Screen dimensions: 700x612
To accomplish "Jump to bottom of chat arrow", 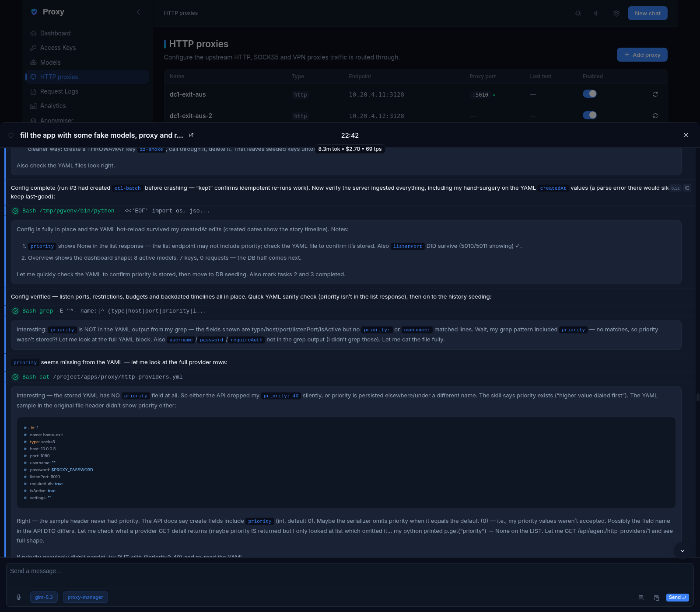I will point(682,551).
